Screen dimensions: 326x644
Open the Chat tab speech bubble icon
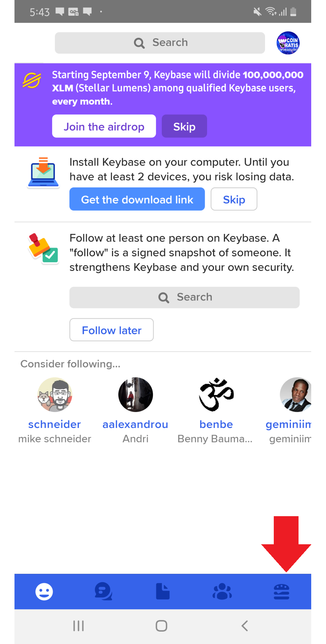pyautogui.click(x=103, y=591)
